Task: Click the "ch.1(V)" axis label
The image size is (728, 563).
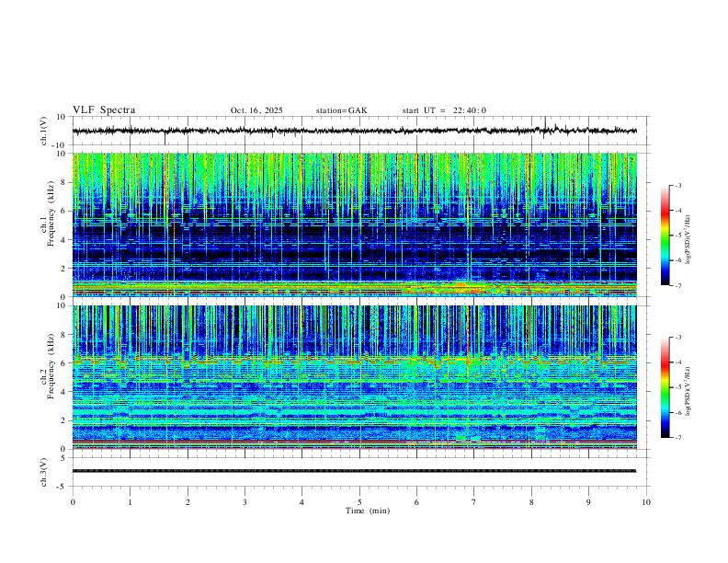Action: click(x=44, y=131)
